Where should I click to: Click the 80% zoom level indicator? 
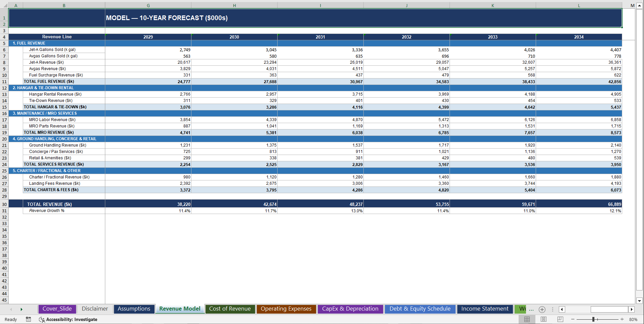pos(634,319)
